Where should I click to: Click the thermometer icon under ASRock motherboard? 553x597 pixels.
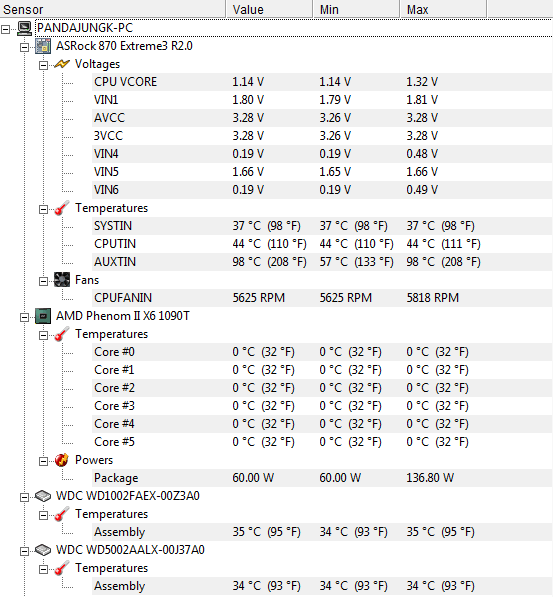pos(62,208)
